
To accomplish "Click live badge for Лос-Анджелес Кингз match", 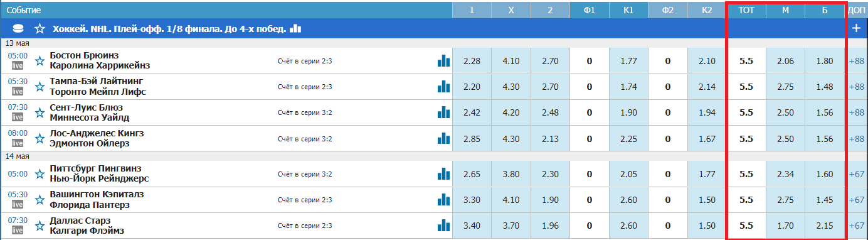I will (x=18, y=143).
